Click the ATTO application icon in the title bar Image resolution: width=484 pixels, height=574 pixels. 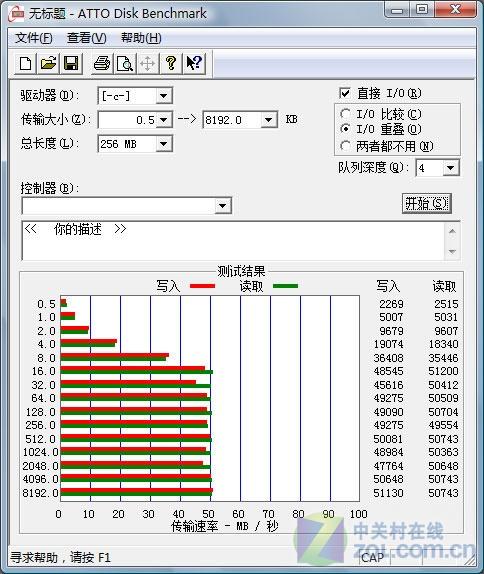[16, 14]
